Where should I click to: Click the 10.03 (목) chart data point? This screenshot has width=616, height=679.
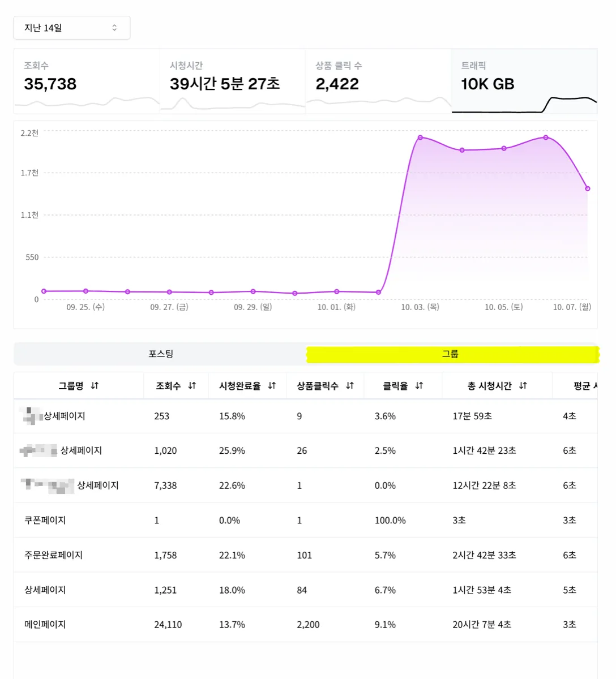tap(420, 137)
